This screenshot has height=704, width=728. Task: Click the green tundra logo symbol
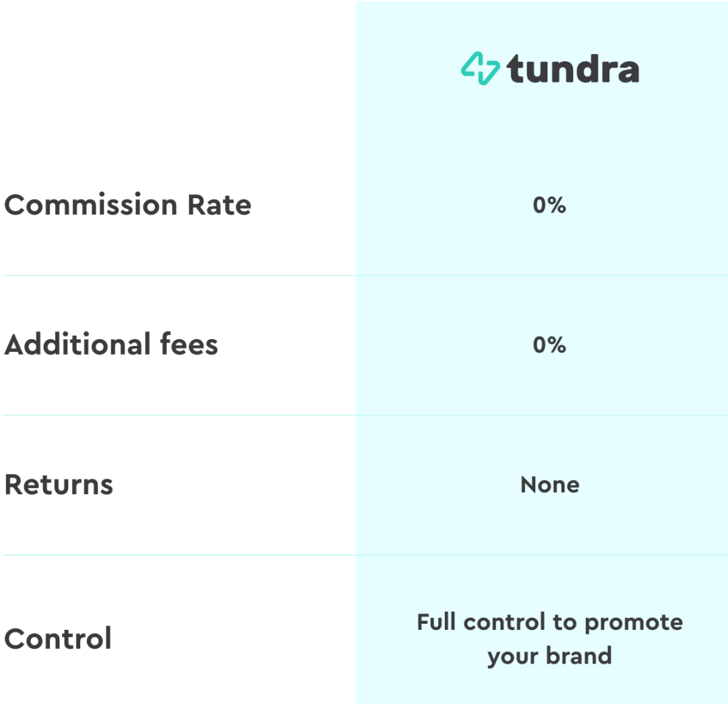click(x=480, y=68)
